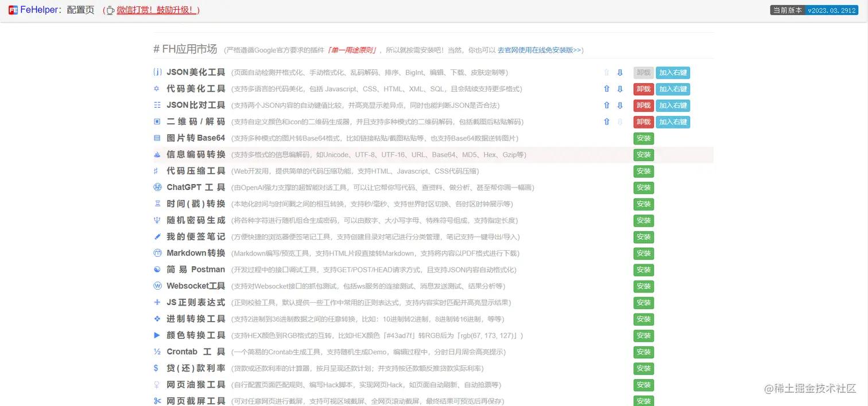Click the 简易Postman row icon
Image resolution: width=868 pixels, height=406 pixels.
pyautogui.click(x=157, y=270)
